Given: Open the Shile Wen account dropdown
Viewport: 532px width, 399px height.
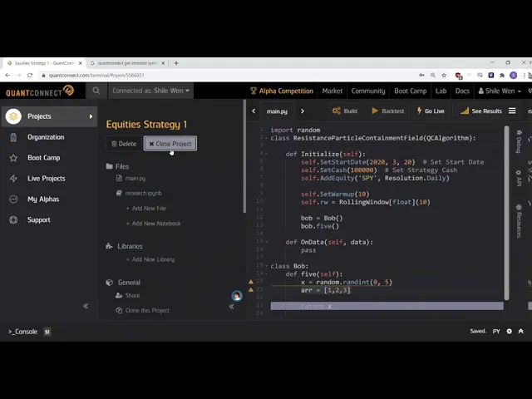Looking at the screenshot, I should tap(500, 91).
